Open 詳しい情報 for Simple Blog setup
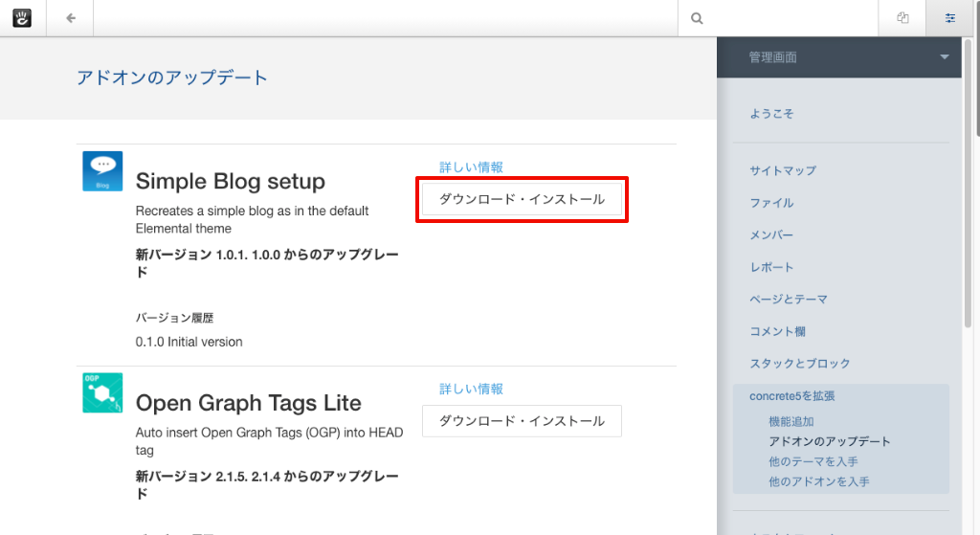 [x=471, y=167]
